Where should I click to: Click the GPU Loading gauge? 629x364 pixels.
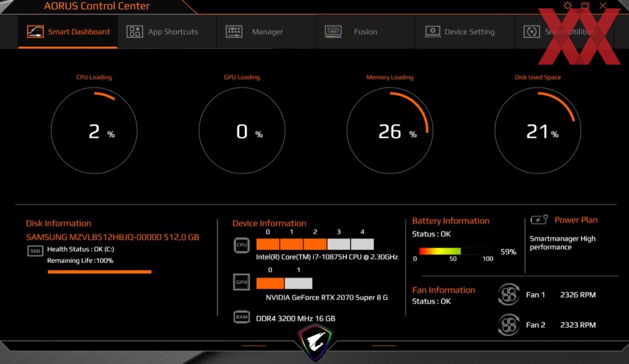pyautogui.click(x=242, y=131)
